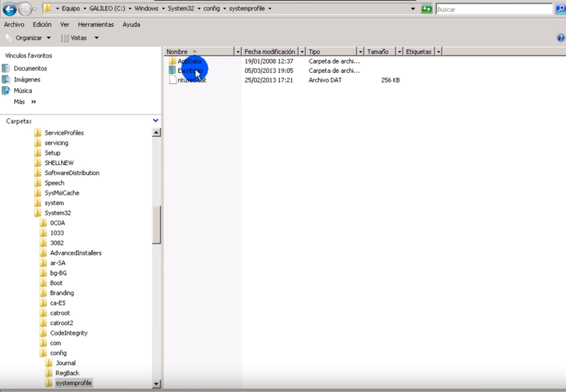Select systemprofile in the folder tree
The width and height of the screenshot is (566, 392).
click(x=74, y=383)
